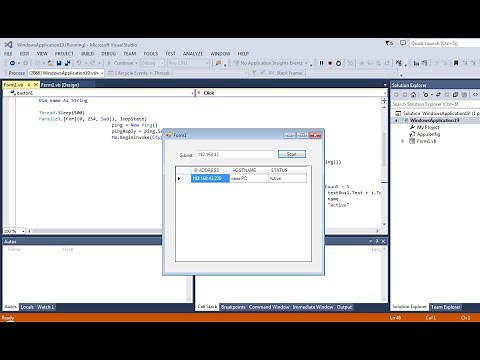Click the notifications flag icon
Viewport: 480px width, 360px height.
pos(389,43)
